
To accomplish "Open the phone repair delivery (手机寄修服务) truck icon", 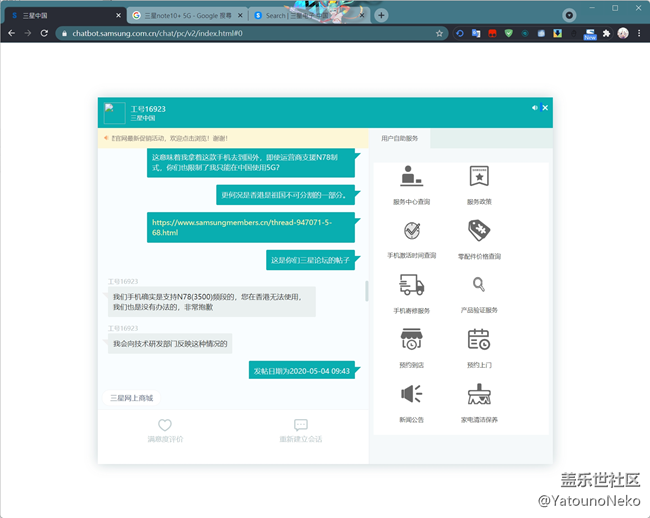I will point(411,285).
